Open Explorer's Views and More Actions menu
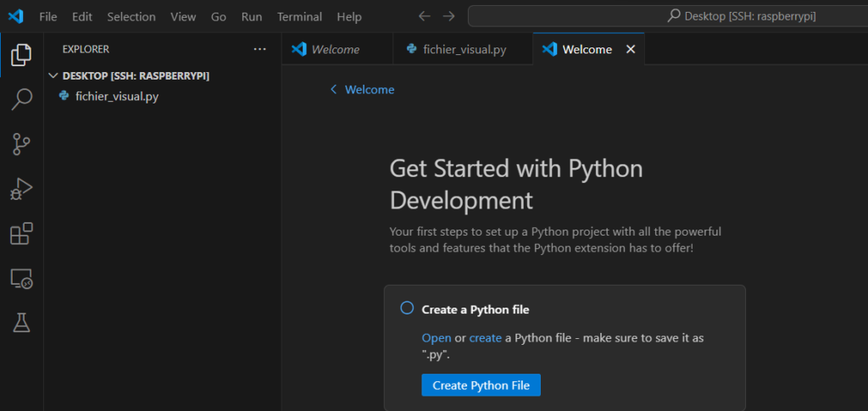 [x=259, y=49]
